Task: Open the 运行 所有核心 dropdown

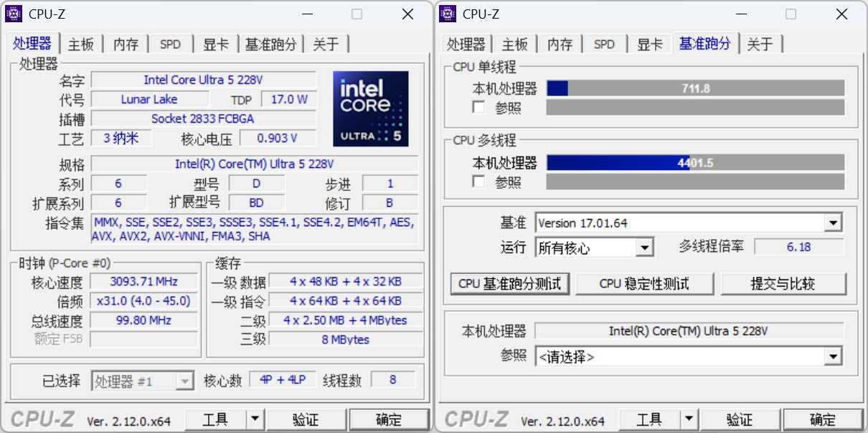Action: [x=645, y=248]
